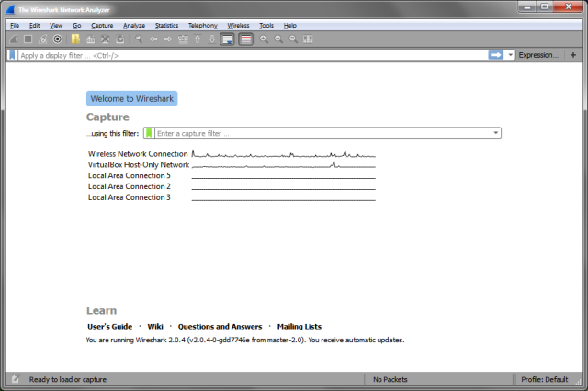Click the green capture filter bookmark icon

(x=149, y=133)
